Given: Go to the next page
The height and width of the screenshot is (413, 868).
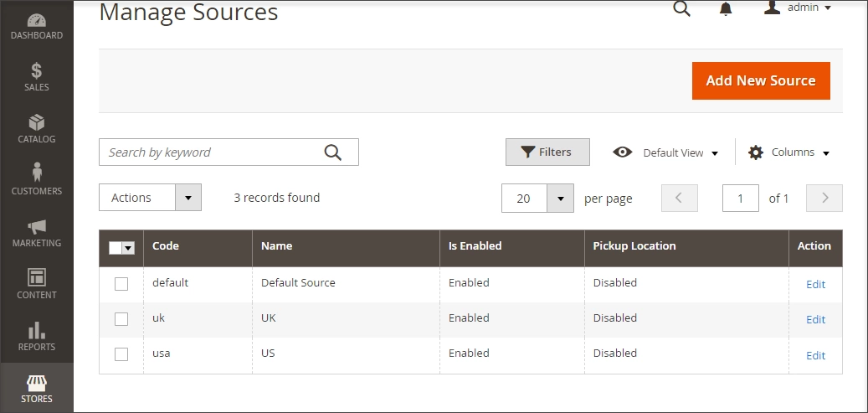Looking at the screenshot, I should (824, 198).
